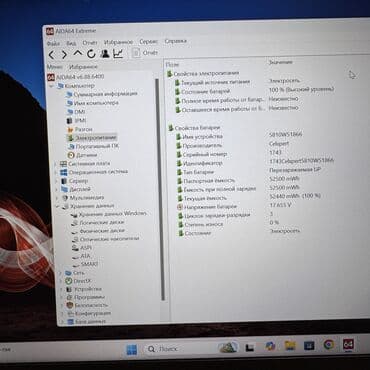The height and width of the screenshot is (370, 370).
Task: Open Хранение данных Windows tree entry
Action: pos(108,214)
